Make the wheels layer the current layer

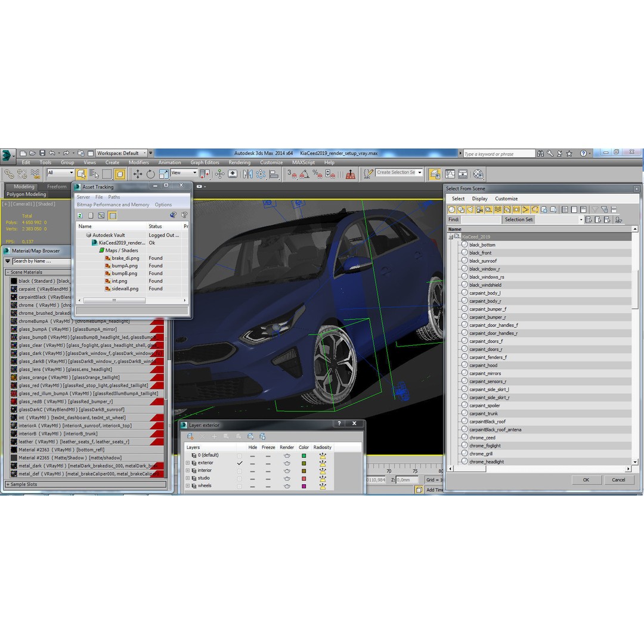click(x=240, y=486)
